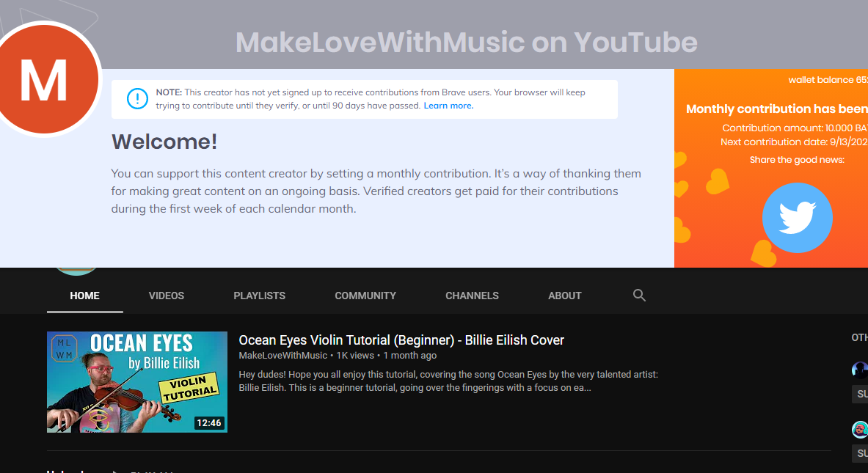Open channel search magnifier icon

pyautogui.click(x=639, y=296)
